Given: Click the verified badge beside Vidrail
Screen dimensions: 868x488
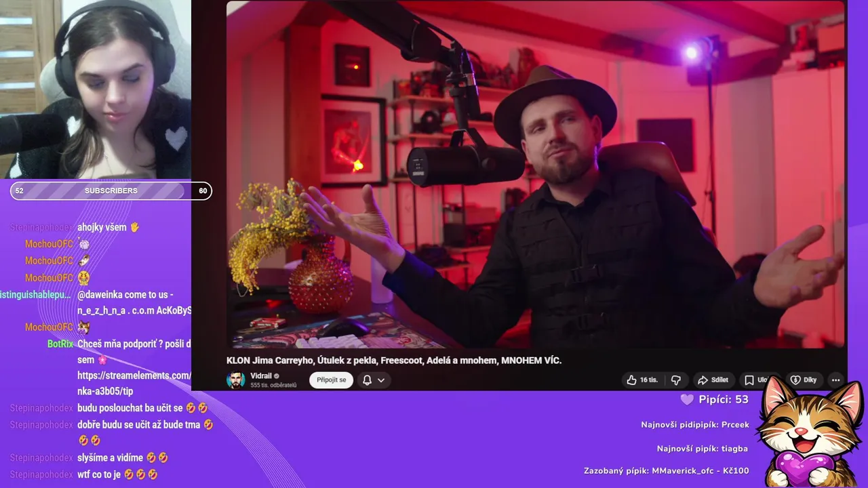Looking at the screenshot, I should point(277,376).
